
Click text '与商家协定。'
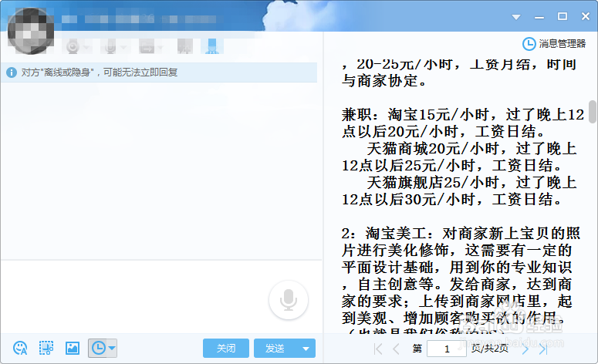coord(384,81)
